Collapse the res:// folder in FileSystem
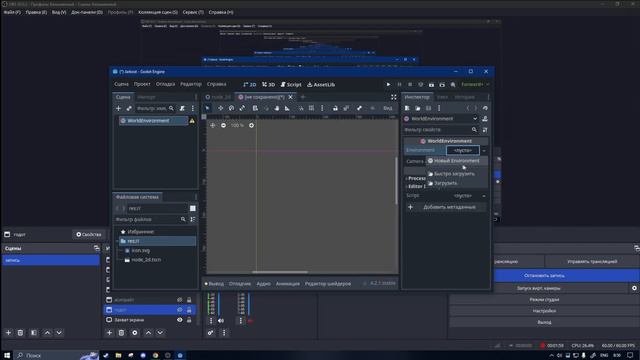 tap(118, 241)
